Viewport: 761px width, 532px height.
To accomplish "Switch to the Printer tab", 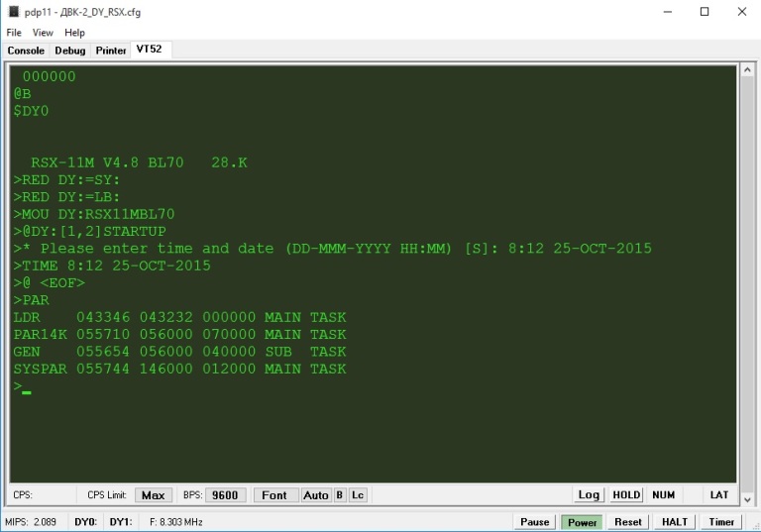I will click(x=111, y=51).
